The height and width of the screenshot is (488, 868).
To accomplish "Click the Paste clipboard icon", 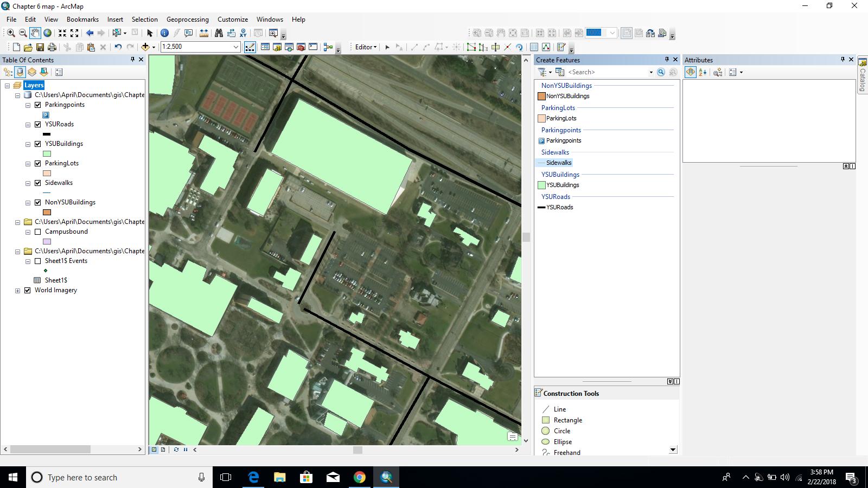I will [91, 47].
